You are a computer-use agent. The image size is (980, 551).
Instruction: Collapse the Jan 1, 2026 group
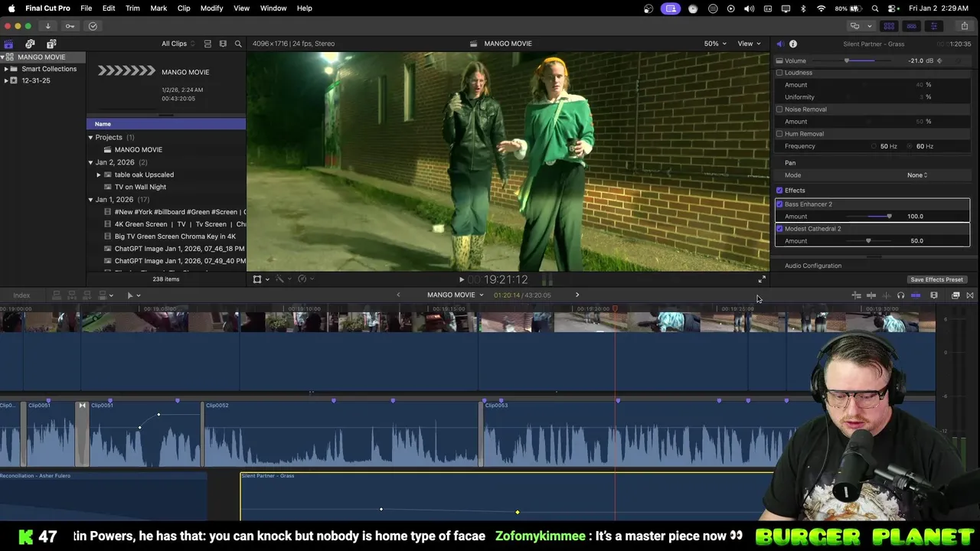90,200
